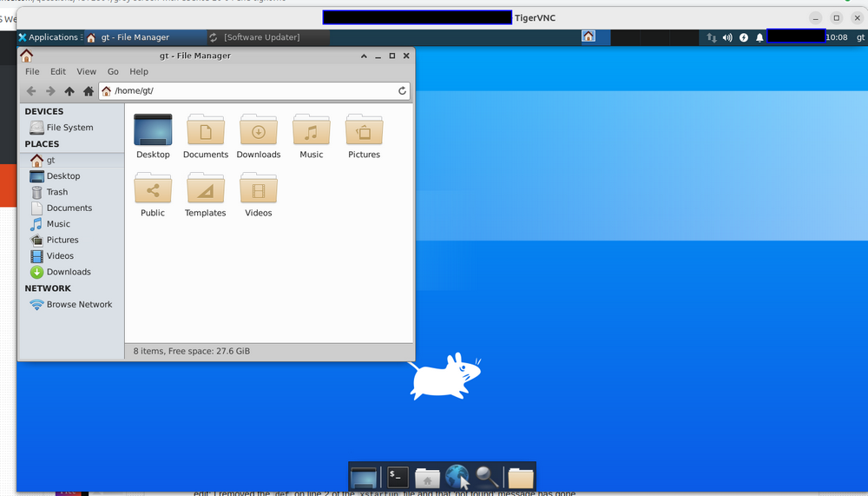Viewport: 868px width, 496px height.
Task: Open Pictures from the sidebar
Action: 71,240
